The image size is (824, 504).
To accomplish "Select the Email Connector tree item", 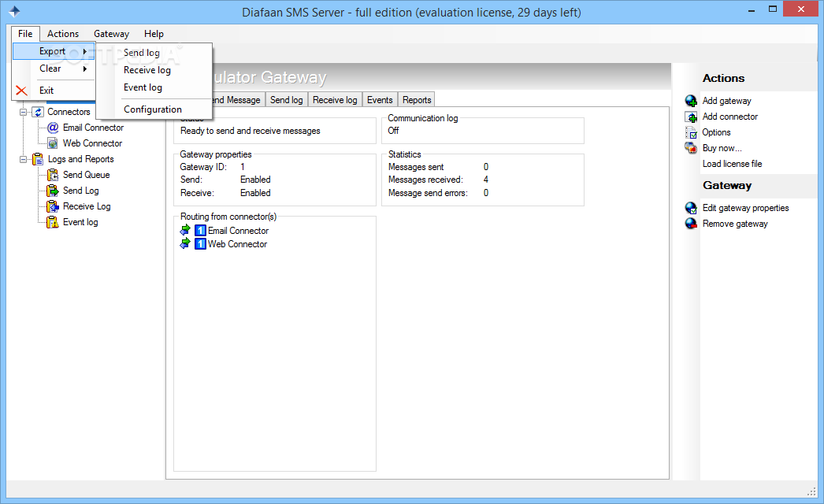I will point(93,128).
